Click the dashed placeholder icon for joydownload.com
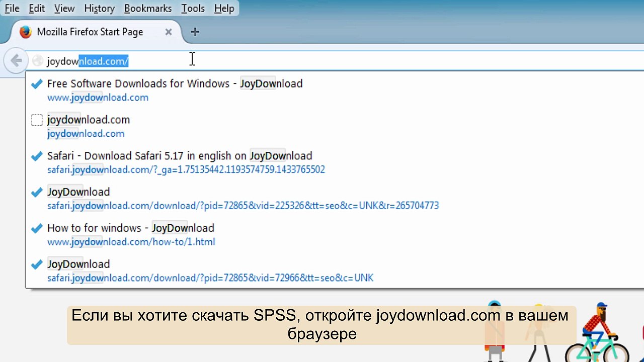Screen dimensions: 644x362 37,120
